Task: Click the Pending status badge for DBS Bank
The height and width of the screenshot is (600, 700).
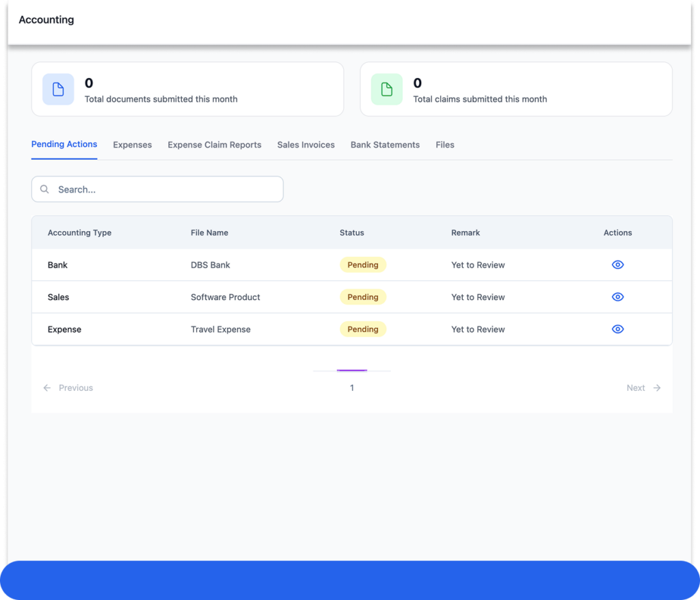Action: 363,264
